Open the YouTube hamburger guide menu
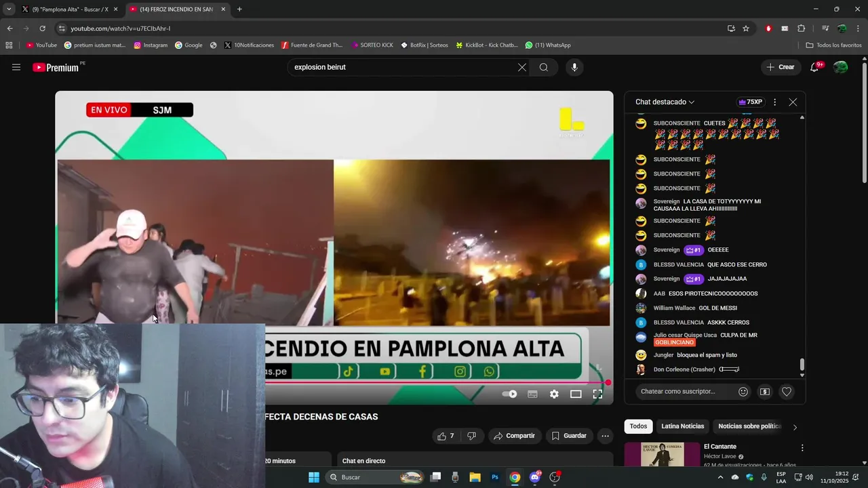Screen dimensions: 868x488 pos(16,67)
